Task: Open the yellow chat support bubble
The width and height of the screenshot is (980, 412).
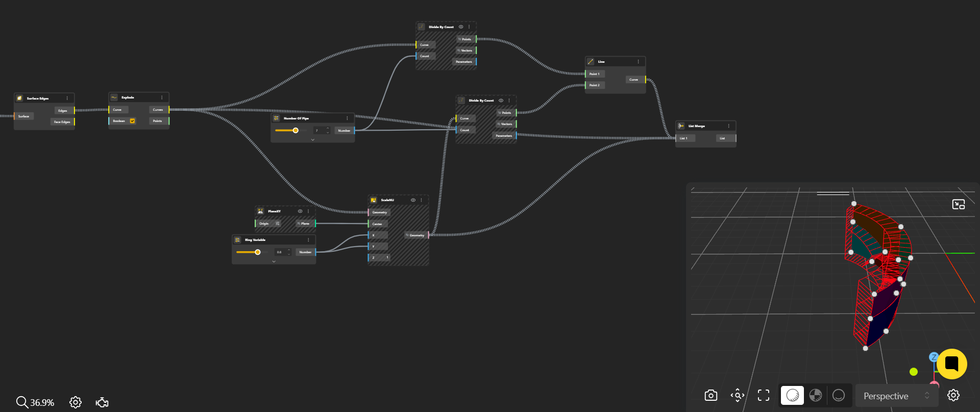Action: coord(951,364)
